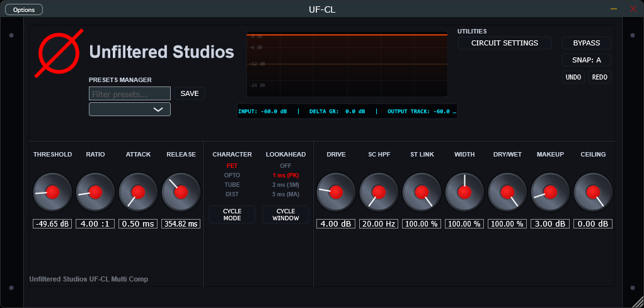
Task: Click the Filter presets search field
Action: tap(130, 94)
